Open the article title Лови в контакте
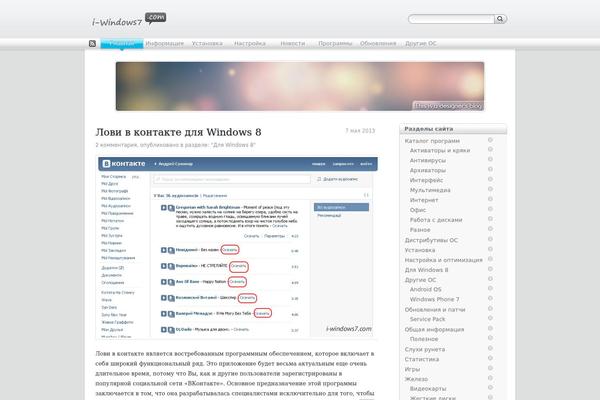 click(178, 132)
